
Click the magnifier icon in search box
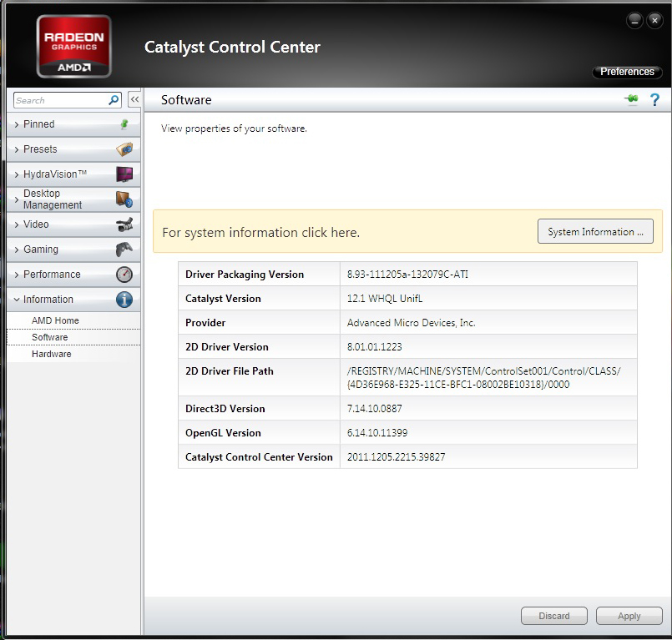[x=114, y=100]
